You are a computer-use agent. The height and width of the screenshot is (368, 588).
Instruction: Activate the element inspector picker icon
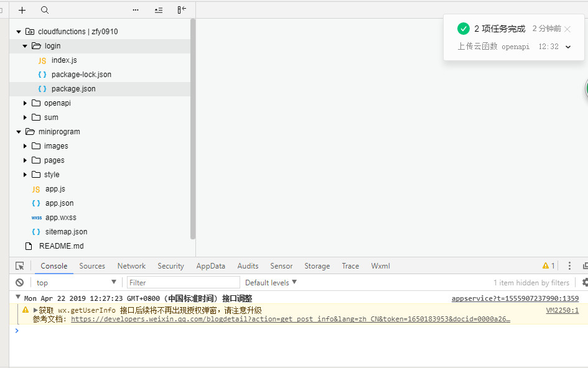(20, 266)
